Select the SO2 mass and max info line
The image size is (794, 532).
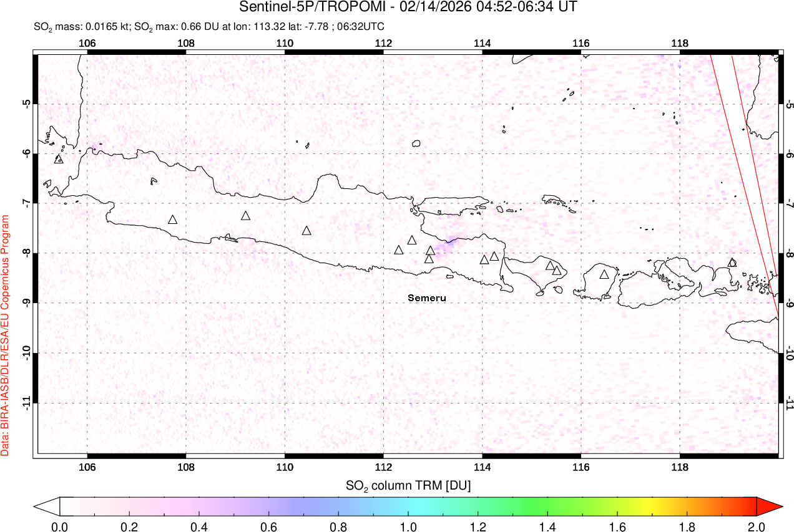pyautogui.click(x=209, y=26)
